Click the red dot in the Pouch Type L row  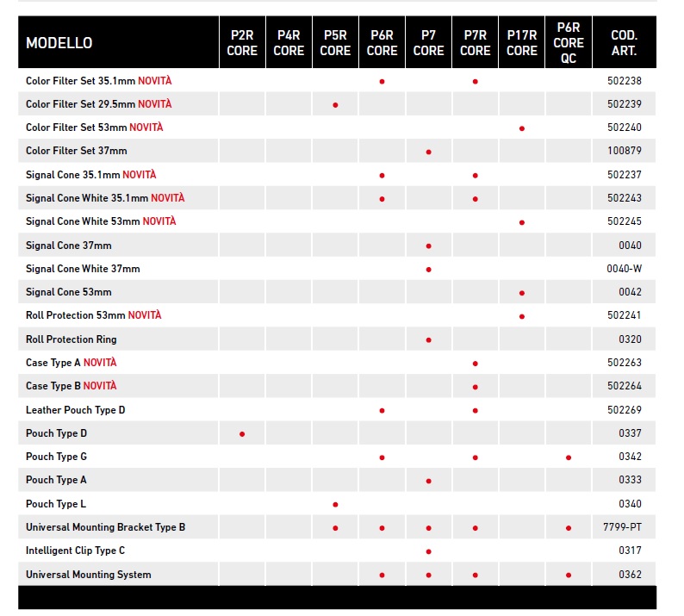click(335, 504)
